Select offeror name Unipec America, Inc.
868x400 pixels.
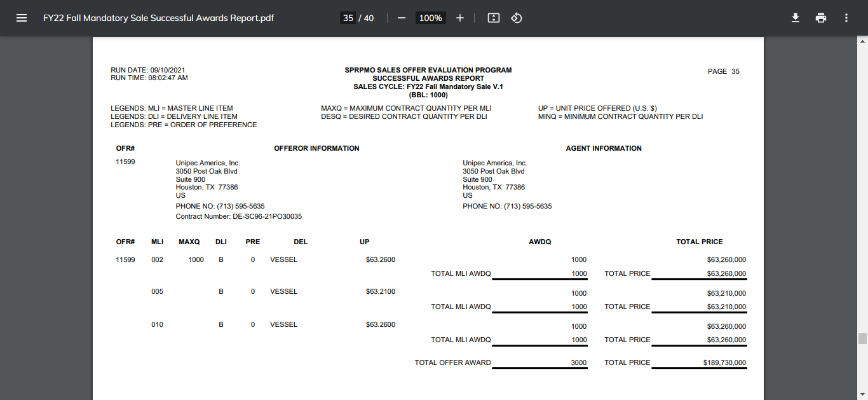(x=208, y=163)
